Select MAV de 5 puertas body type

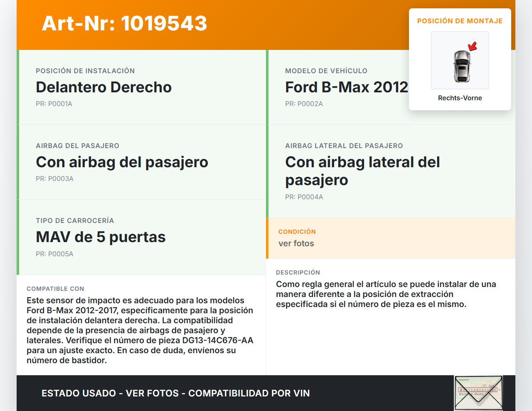[x=101, y=237]
